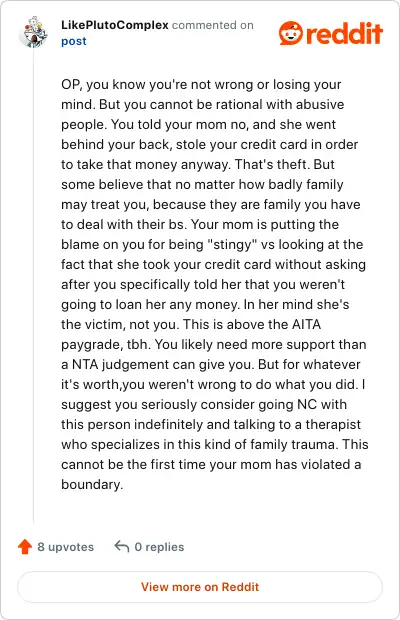
Task: Click the "View more on Reddit" button
Action: pyautogui.click(x=200, y=587)
